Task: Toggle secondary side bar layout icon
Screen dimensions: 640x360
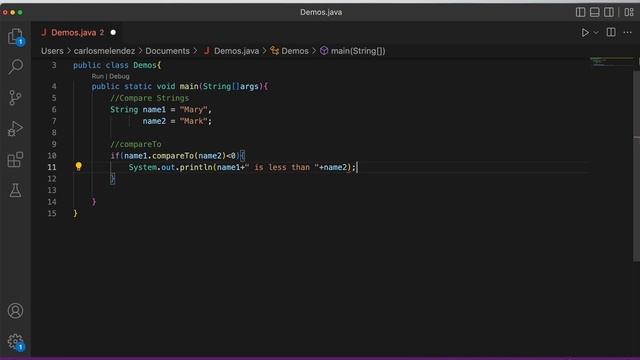Action: 609,12
